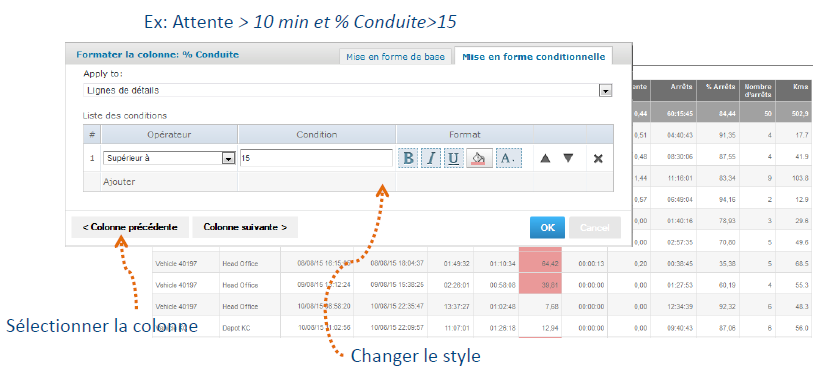Toggle the Bold format icon
Viewport: 821px width, 374px height.
point(409,158)
